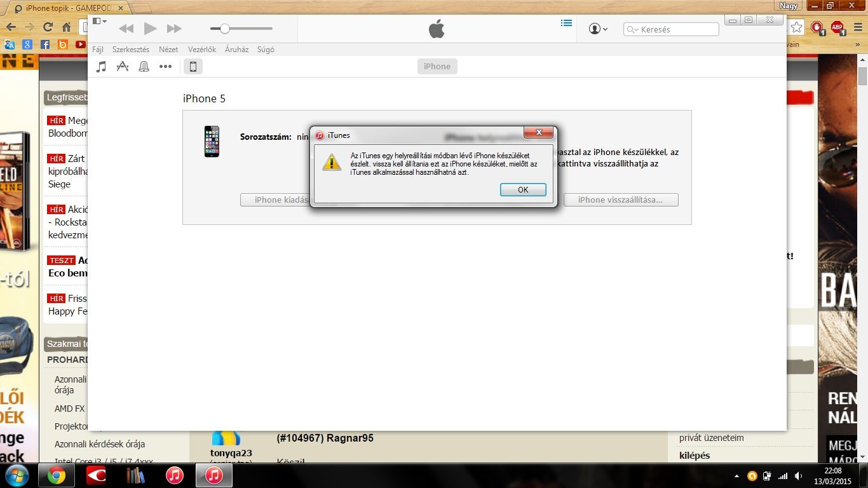Viewport: 868px width, 488px height.
Task: Click the fast-forward button in iTunes
Action: coord(173,29)
